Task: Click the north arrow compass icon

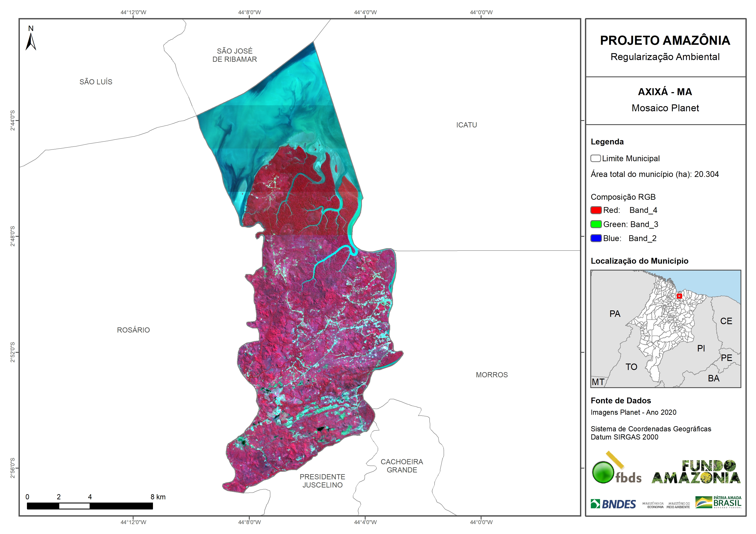Action: point(31,42)
